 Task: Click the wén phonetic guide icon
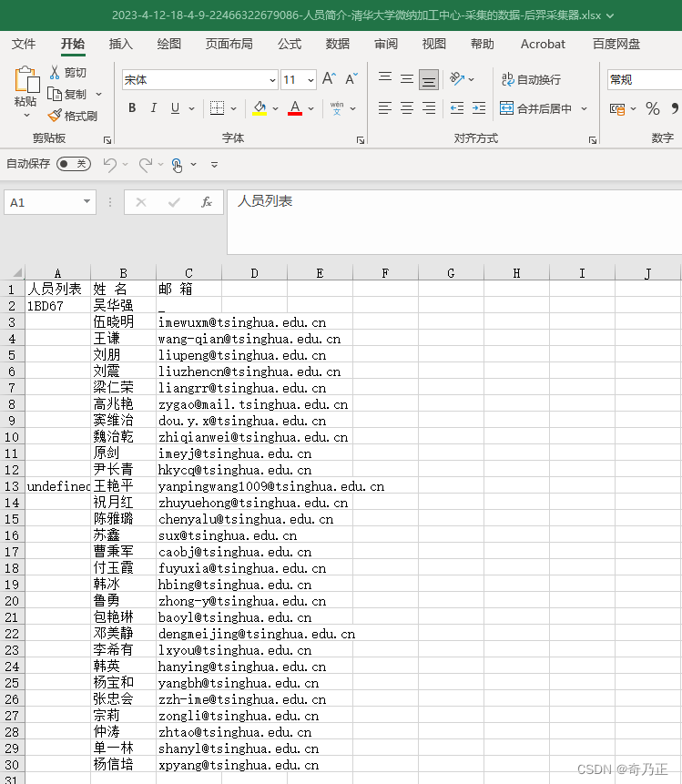(337, 108)
